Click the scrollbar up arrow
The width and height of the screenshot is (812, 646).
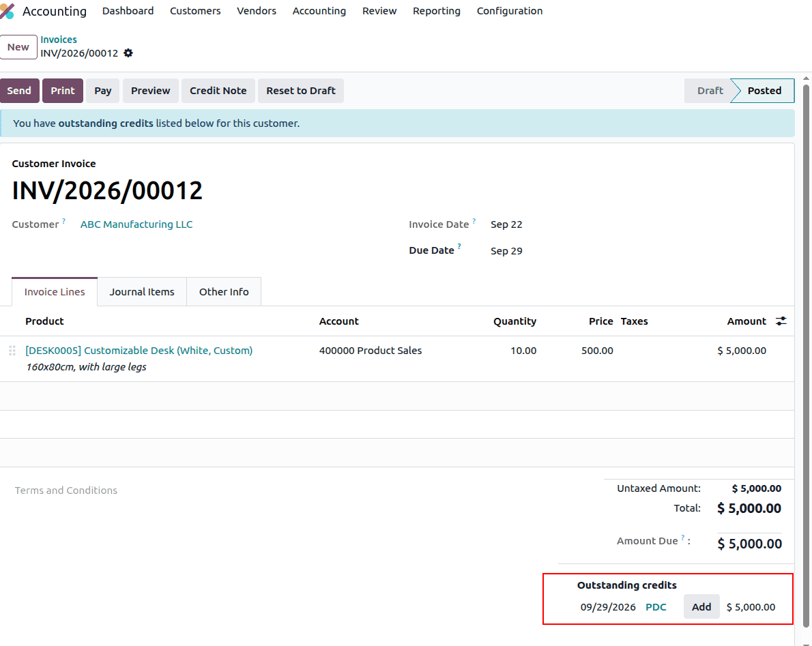tap(807, 78)
